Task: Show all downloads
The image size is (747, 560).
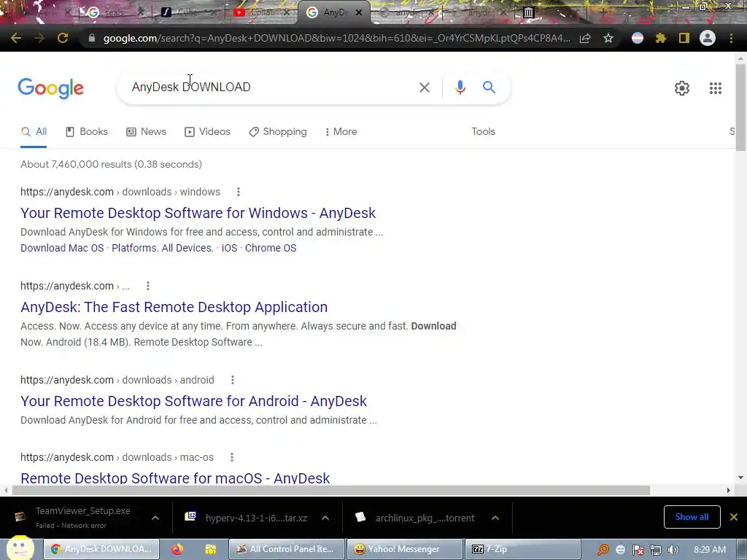Action: [x=692, y=517]
